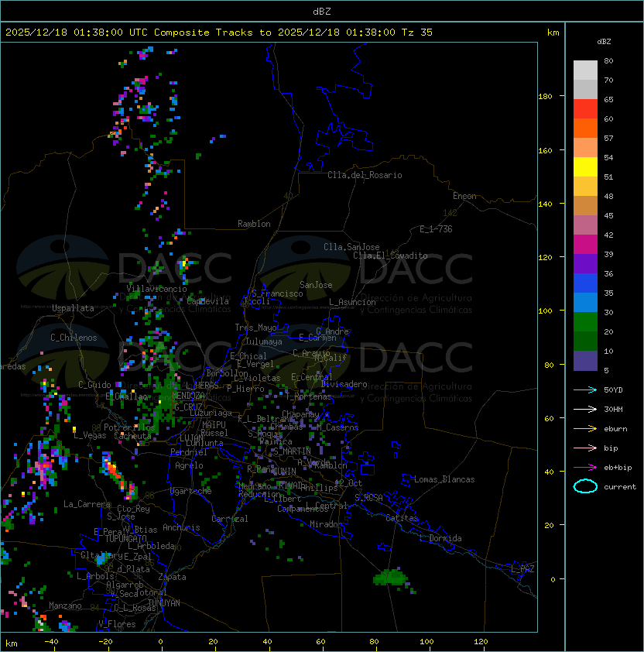Click the cyan 50YD arrow icon
Viewport: 644px width, 652px height.
coord(585,389)
